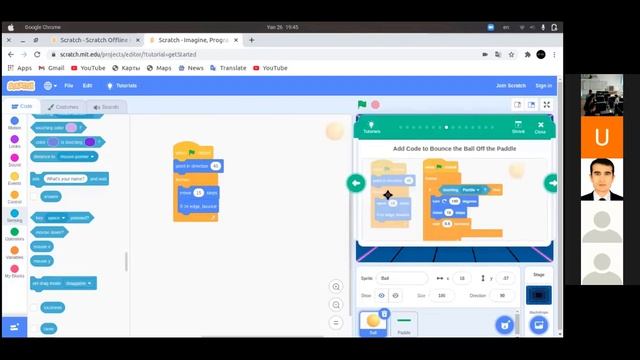The height and width of the screenshot is (360, 640).
Task: Switch to the Sounds tab
Action: click(106, 107)
